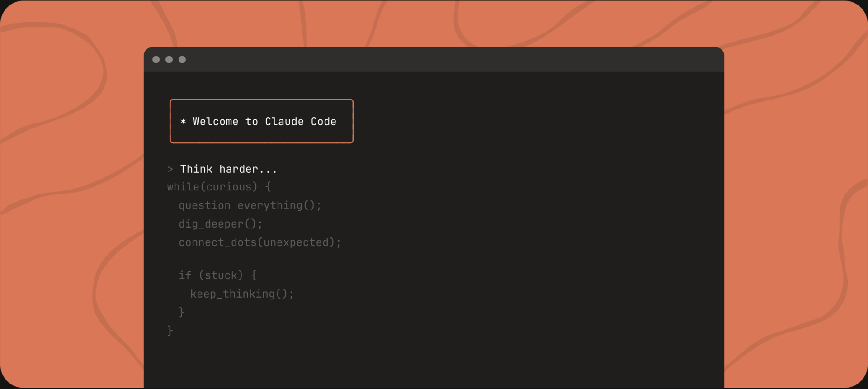Screen dimensions: 868x389
Task: Click the "dig_deeper();" code line
Action: click(x=221, y=224)
